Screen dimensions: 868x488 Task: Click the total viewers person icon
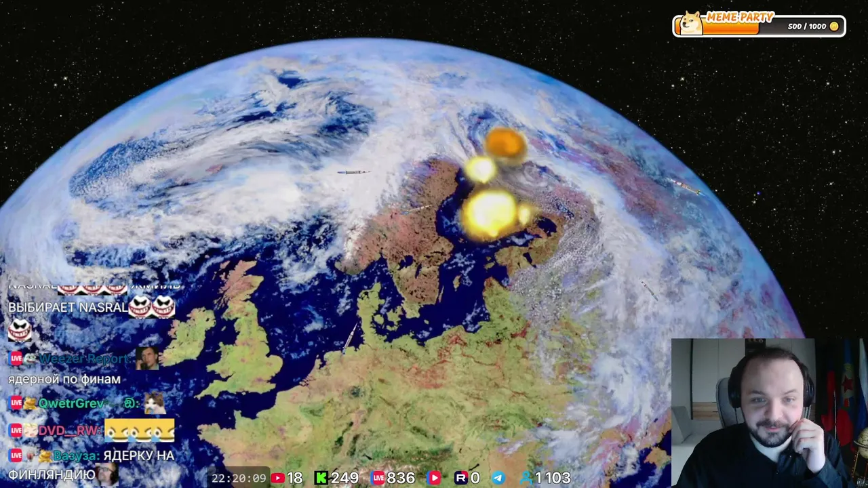click(526, 478)
